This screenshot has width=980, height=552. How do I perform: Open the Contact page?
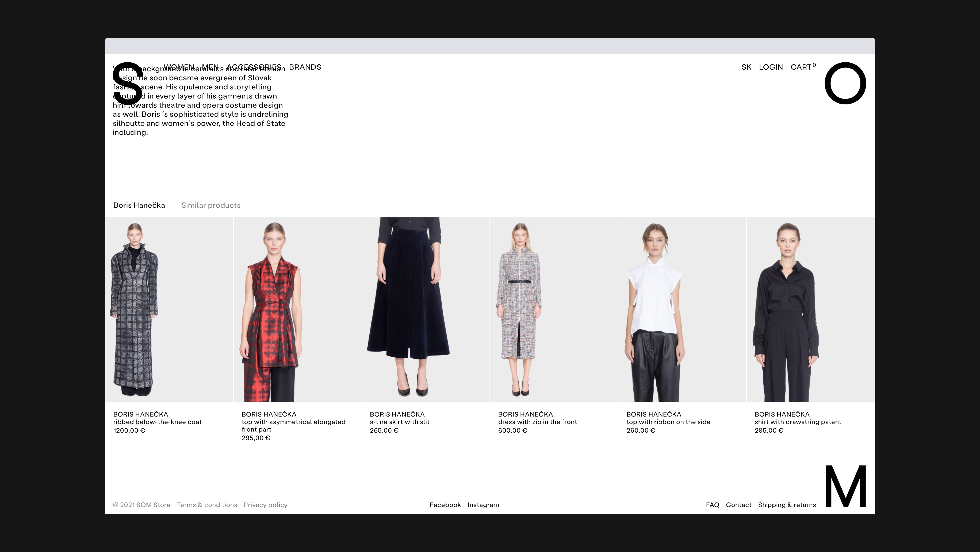coord(738,505)
